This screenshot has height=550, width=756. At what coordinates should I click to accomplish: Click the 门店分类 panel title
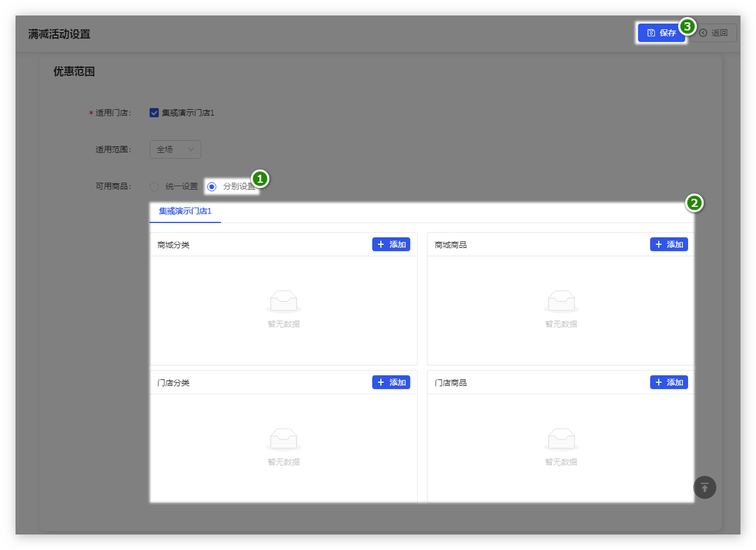click(174, 383)
